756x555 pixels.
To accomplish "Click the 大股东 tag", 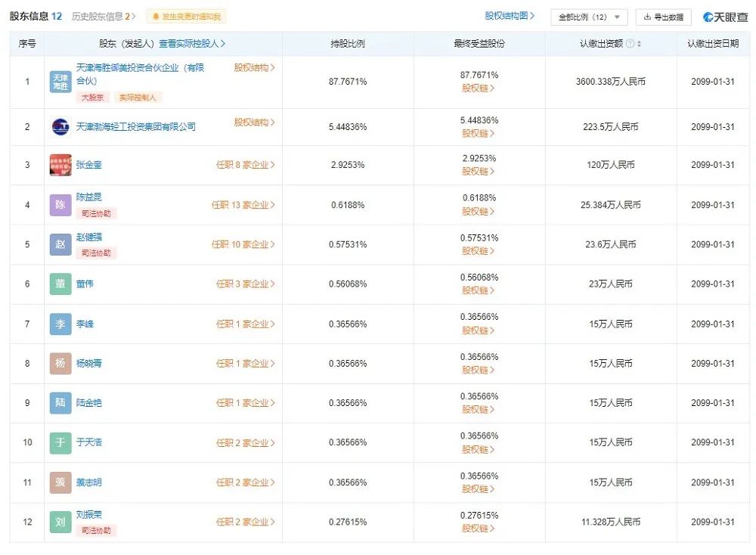I will click(92, 98).
